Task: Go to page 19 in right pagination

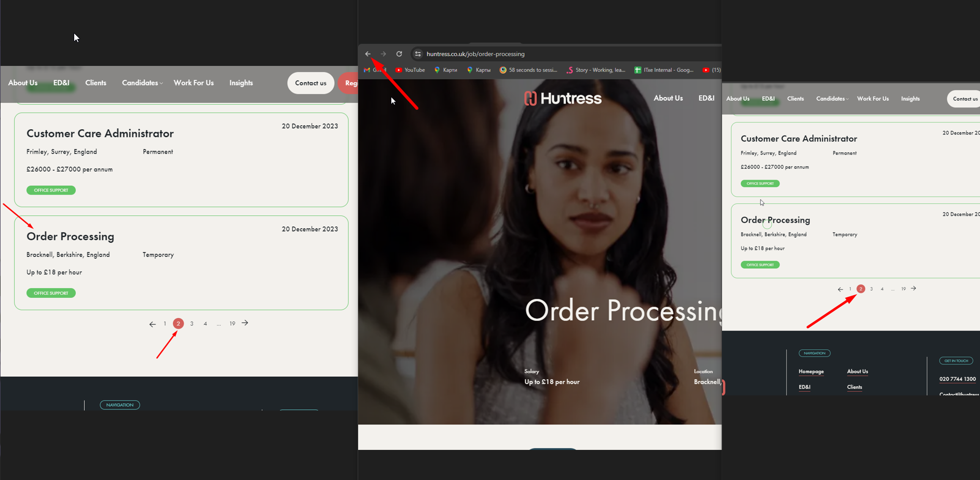Action: (903, 289)
